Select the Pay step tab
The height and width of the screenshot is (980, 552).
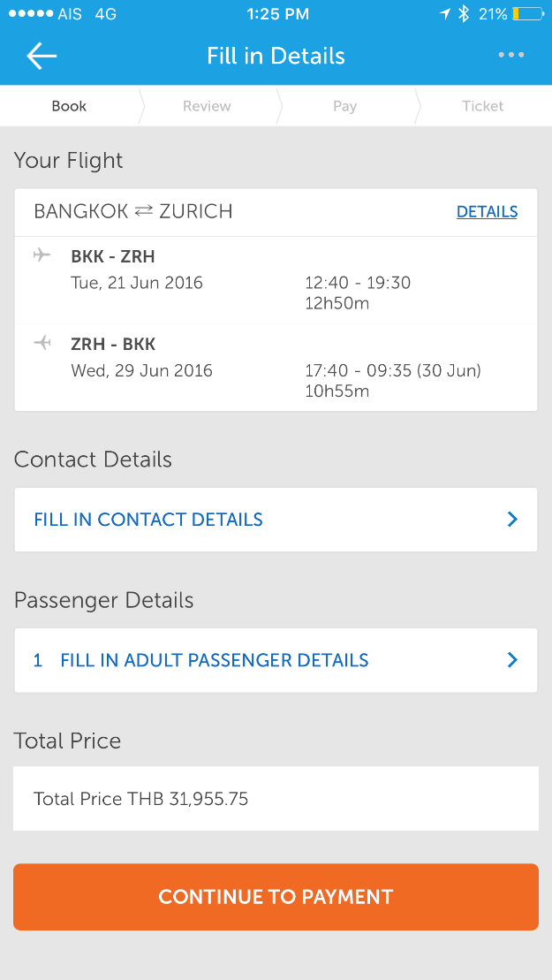click(344, 106)
